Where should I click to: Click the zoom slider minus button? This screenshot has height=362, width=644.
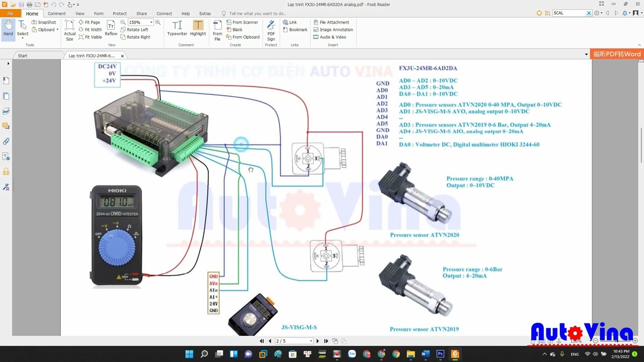tap(595, 341)
